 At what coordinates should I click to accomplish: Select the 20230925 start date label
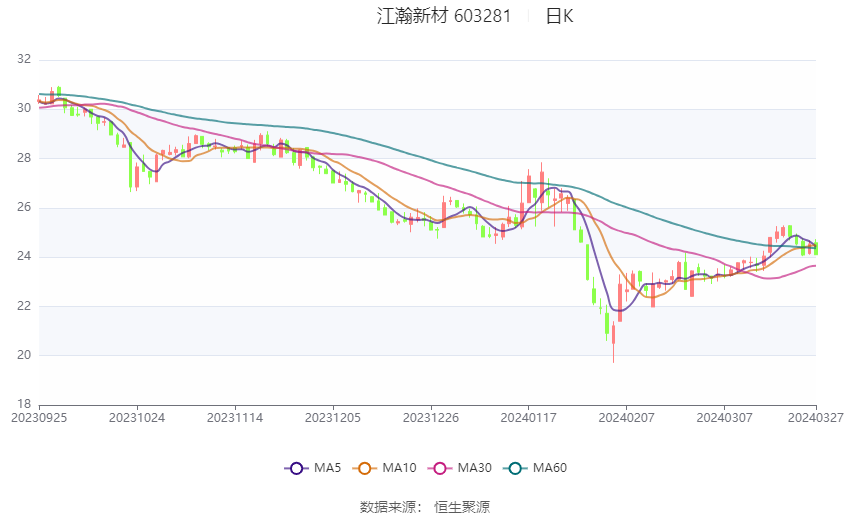(x=39, y=417)
